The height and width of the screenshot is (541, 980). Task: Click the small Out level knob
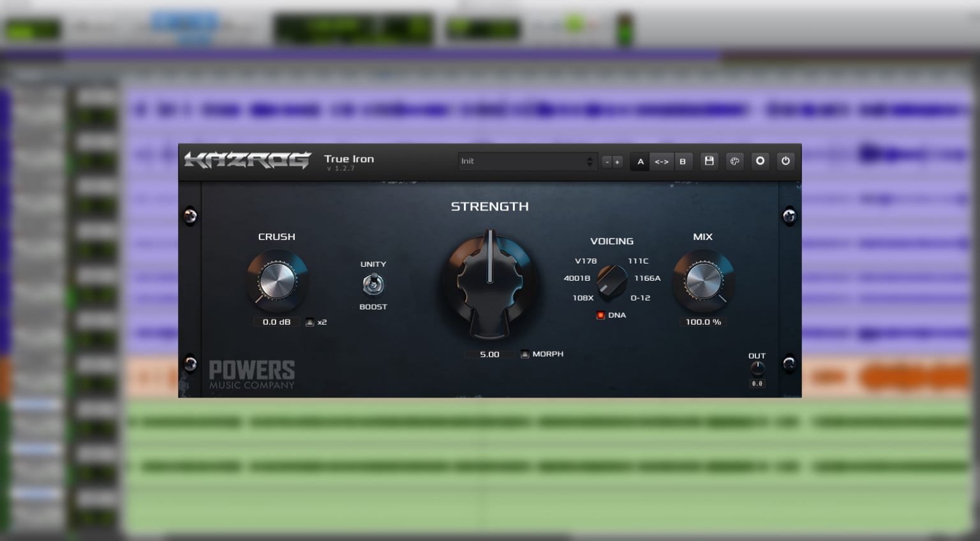point(757,368)
